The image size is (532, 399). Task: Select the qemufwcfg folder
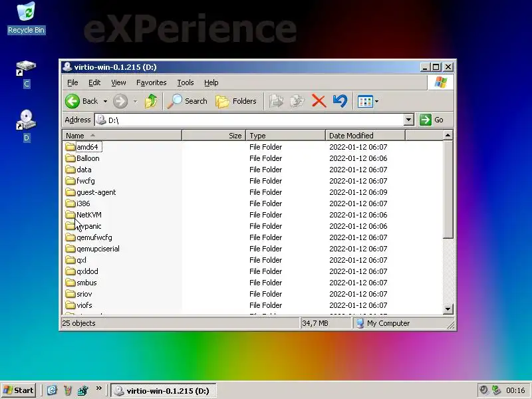tap(88, 237)
